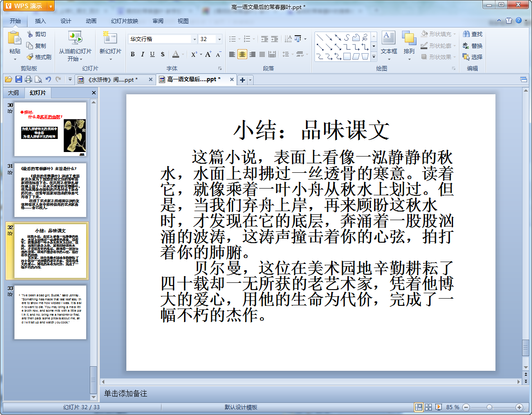Click the superscript X² icon
Screen dimensions: 532x415
click(x=194, y=54)
